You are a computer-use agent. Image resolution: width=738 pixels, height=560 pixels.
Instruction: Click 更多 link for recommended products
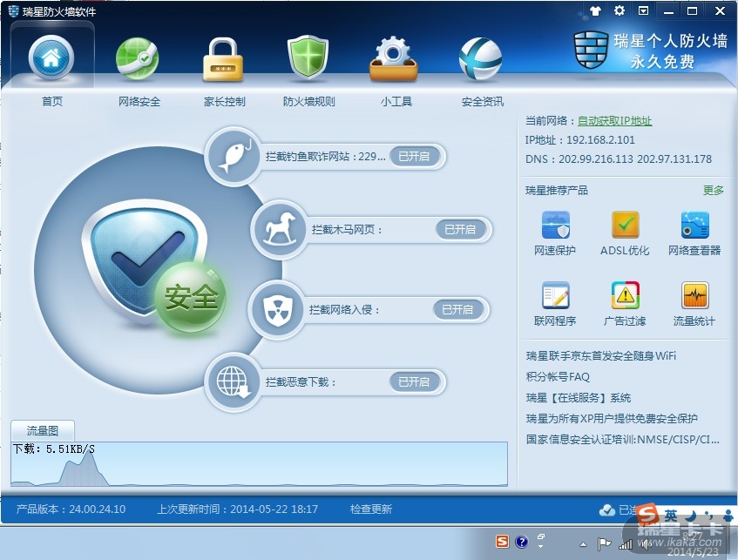click(713, 190)
